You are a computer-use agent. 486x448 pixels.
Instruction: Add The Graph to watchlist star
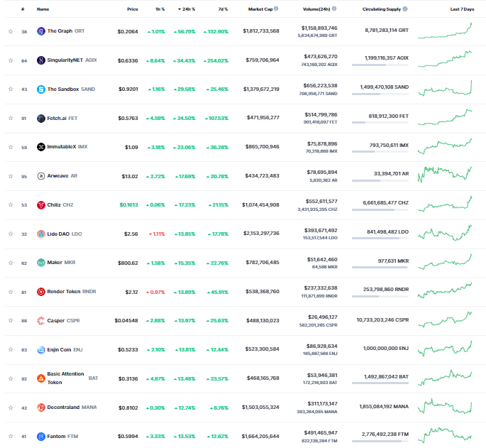point(11,31)
